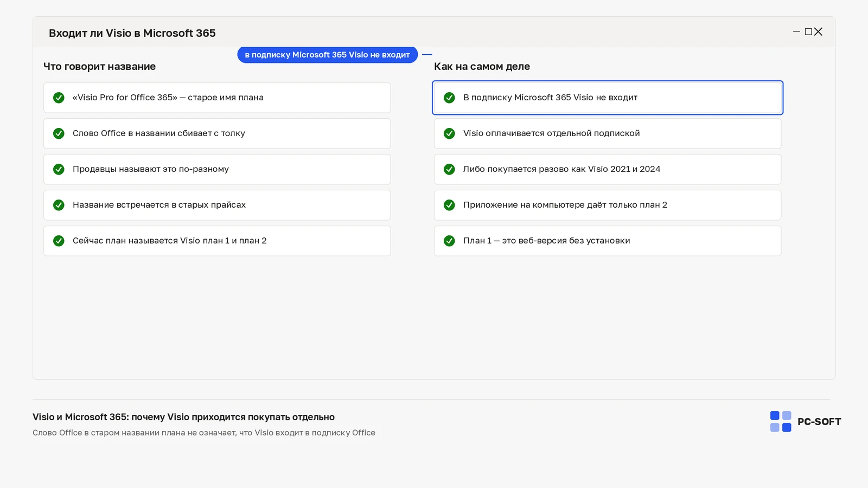Image resolution: width=868 pixels, height=488 pixels.
Task: Select row 'Visio оплачивается отдельной подпиской'
Action: point(608,133)
